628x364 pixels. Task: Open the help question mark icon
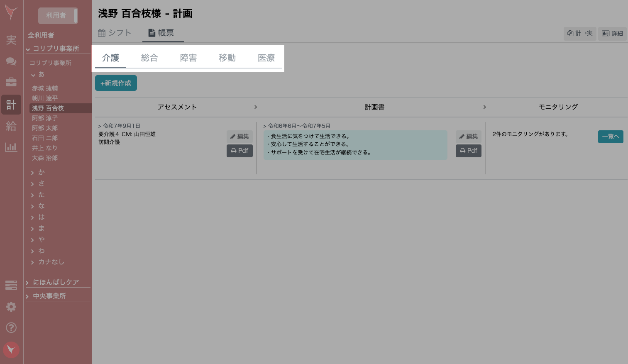[11, 328]
